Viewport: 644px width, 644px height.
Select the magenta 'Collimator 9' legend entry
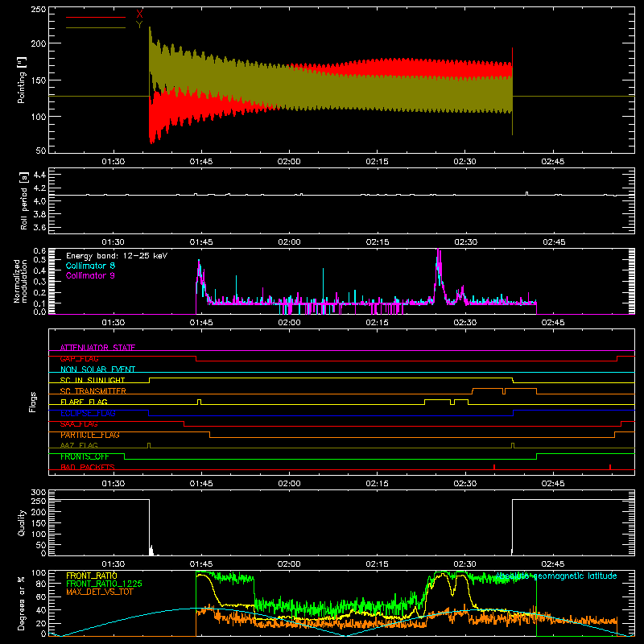click(90, 275)
